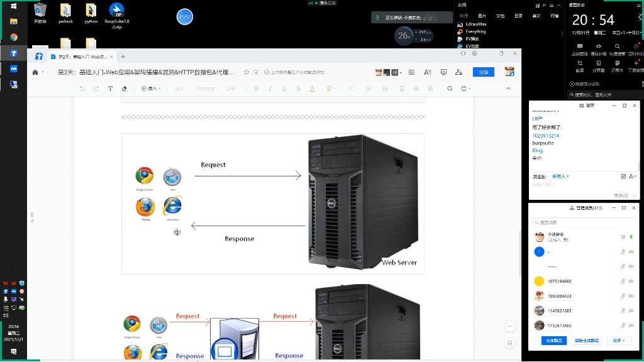Toggle camera for member 1093899433
This screenshot has height=362, width=644.
(x=631, y=296)
